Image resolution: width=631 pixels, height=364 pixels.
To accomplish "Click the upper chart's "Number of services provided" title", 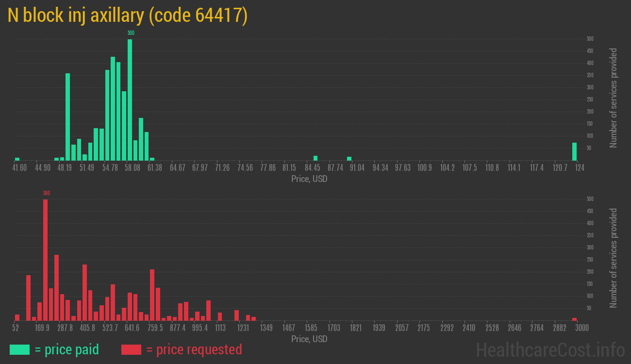I will 614,98.
